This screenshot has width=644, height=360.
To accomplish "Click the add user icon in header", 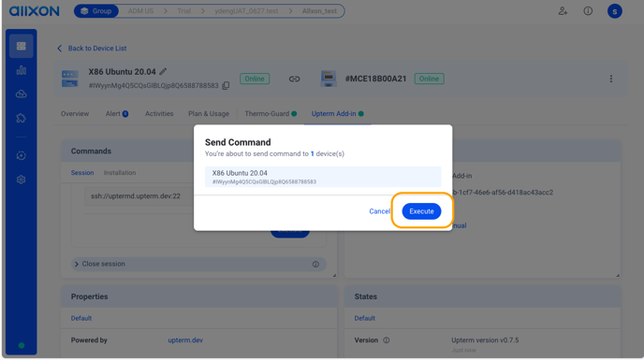I will (x=563, y=11).
